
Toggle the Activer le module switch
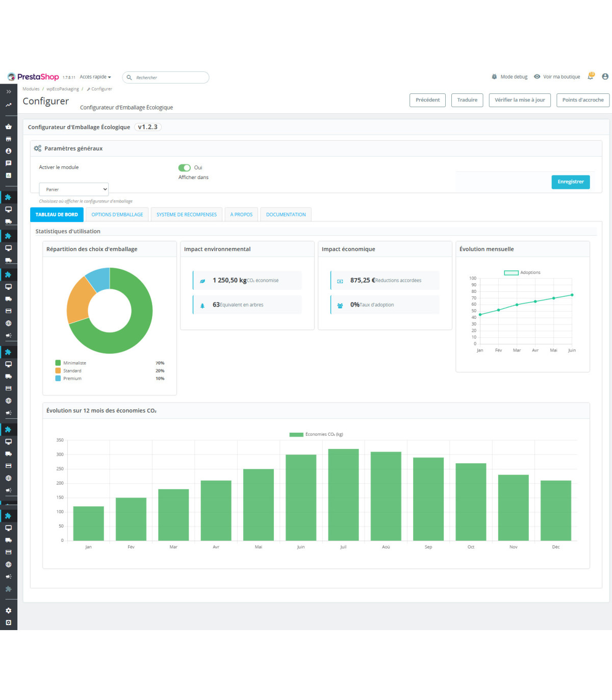pos(184,168)
